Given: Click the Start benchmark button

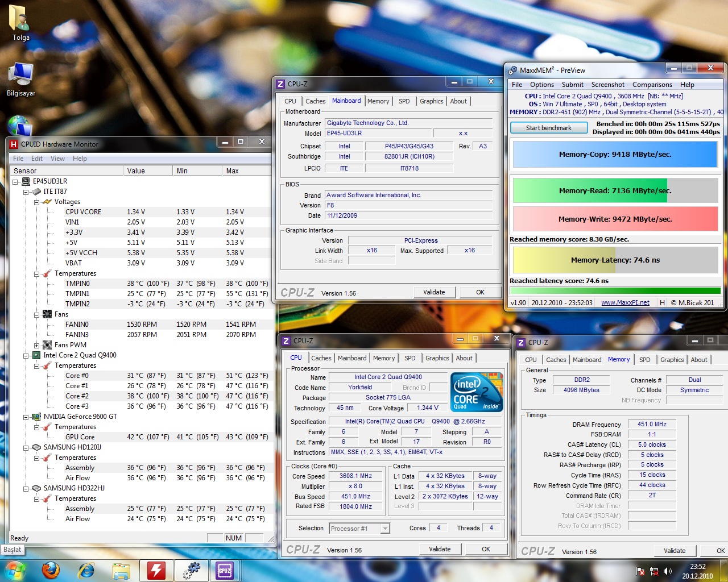Looking at the screenshot, I should pos(549,128).
